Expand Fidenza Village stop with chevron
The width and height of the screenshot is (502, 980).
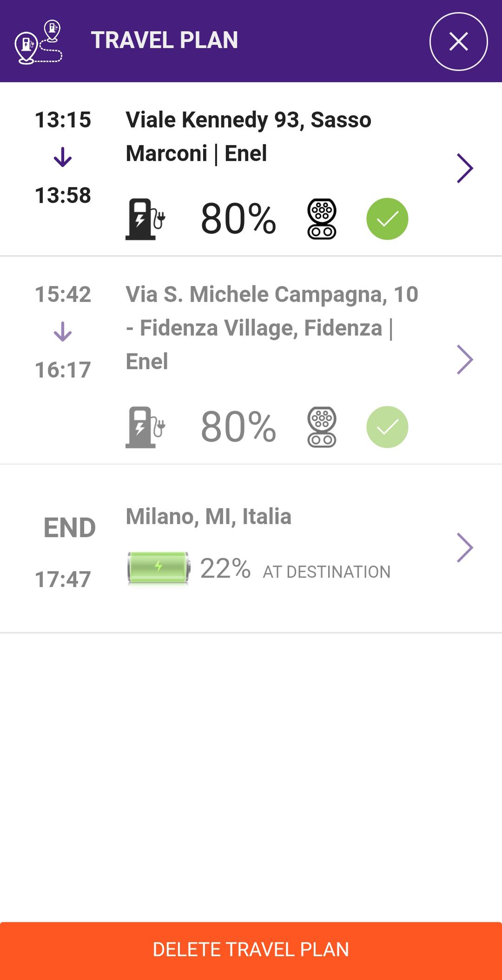click(x=465, y=359)
